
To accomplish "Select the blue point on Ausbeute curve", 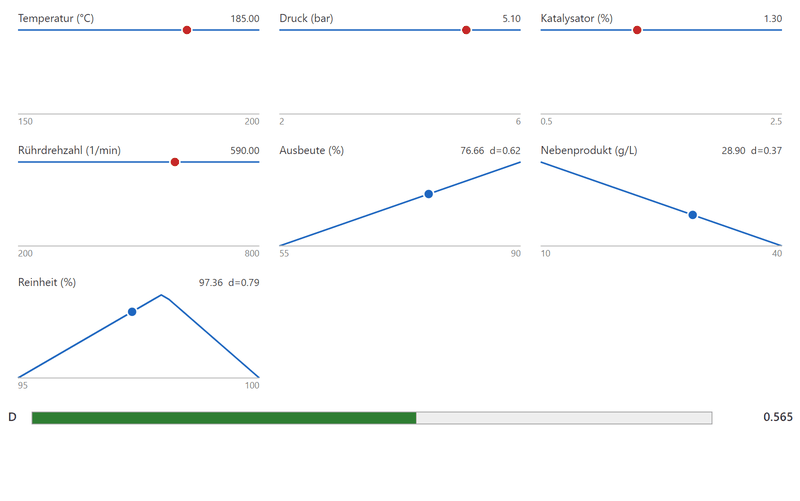I will pyautogui.click(x=429, y=194).
